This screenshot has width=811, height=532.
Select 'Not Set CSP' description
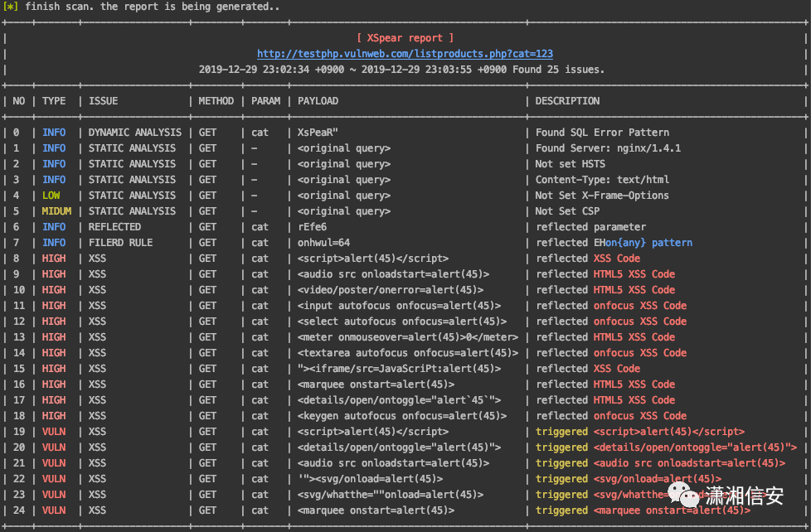click(x=567, y=211)
